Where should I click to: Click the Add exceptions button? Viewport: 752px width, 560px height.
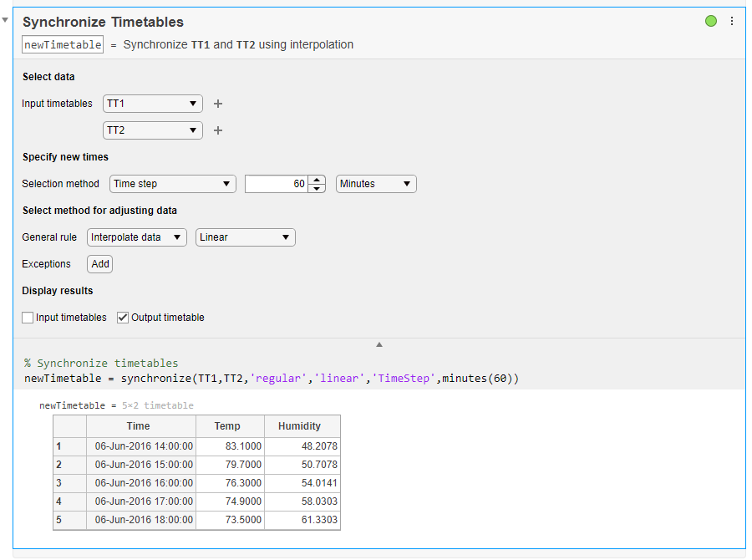click(100, 264)
